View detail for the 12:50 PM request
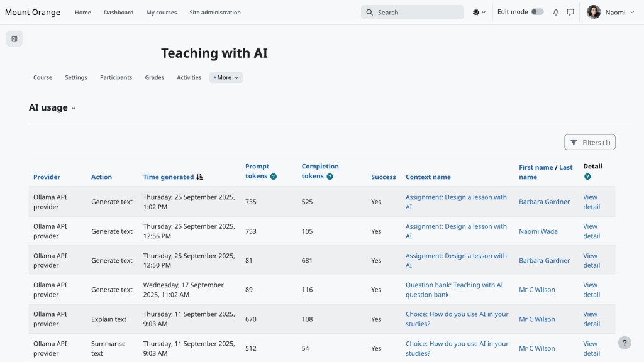644x362 pixels. tap(591, 260)
